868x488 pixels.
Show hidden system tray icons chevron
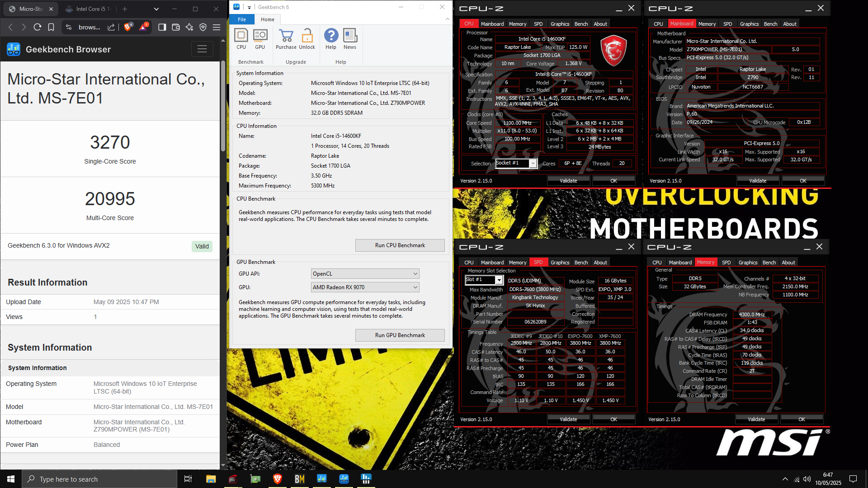tap(785, 479)
